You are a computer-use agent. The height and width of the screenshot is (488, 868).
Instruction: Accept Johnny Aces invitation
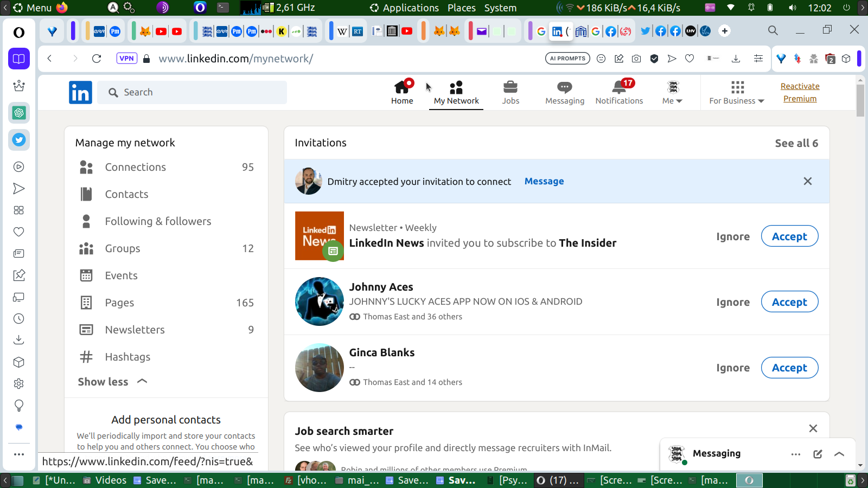click(x=789, y=302)
